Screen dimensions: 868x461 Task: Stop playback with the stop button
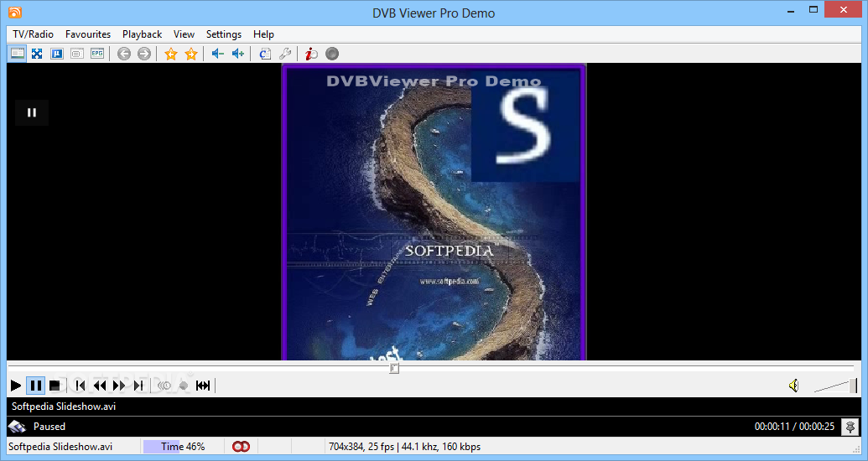[x=55, y=386]
